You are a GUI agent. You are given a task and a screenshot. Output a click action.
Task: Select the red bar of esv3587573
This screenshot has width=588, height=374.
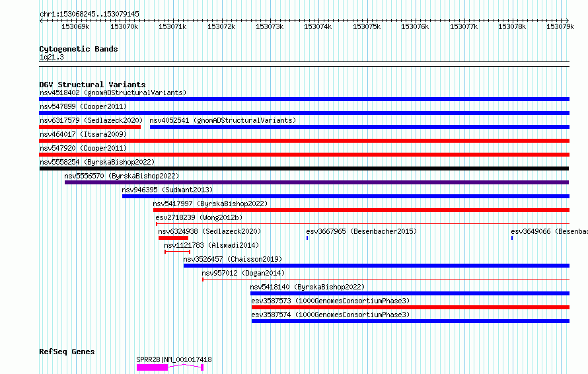(x=411, y=307)
